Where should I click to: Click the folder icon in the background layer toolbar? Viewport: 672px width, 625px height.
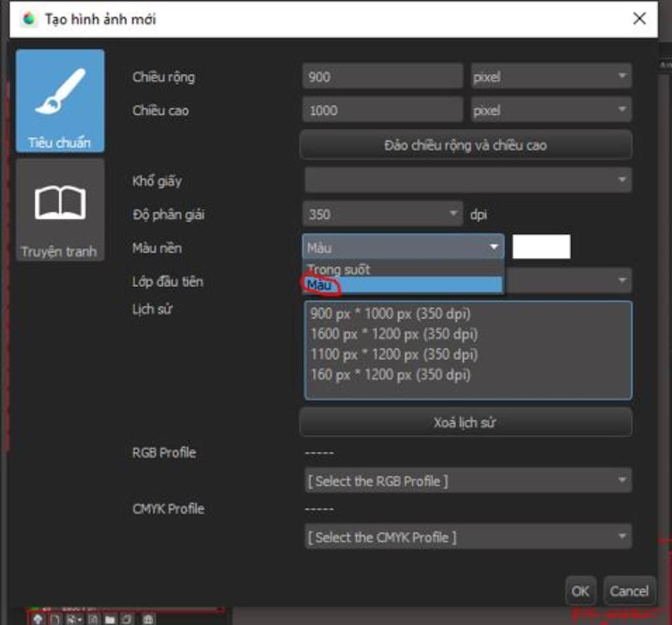pos(110,620)
